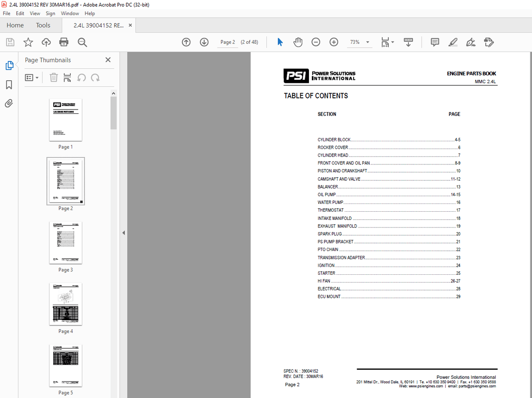The width and height of the screenshot is (532, 398).
Task: Open the Attachments panel via paperclip icon
Action: click(9, 103)
